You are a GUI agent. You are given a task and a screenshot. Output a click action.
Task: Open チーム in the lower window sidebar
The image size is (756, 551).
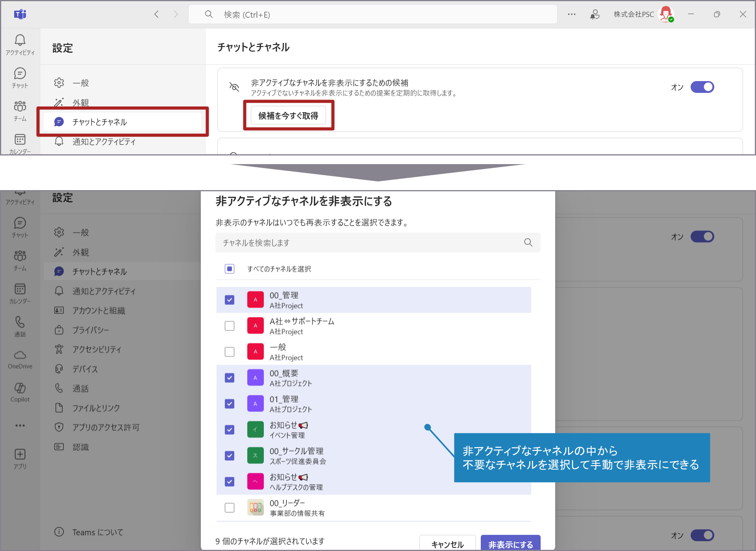click(20, 260)
